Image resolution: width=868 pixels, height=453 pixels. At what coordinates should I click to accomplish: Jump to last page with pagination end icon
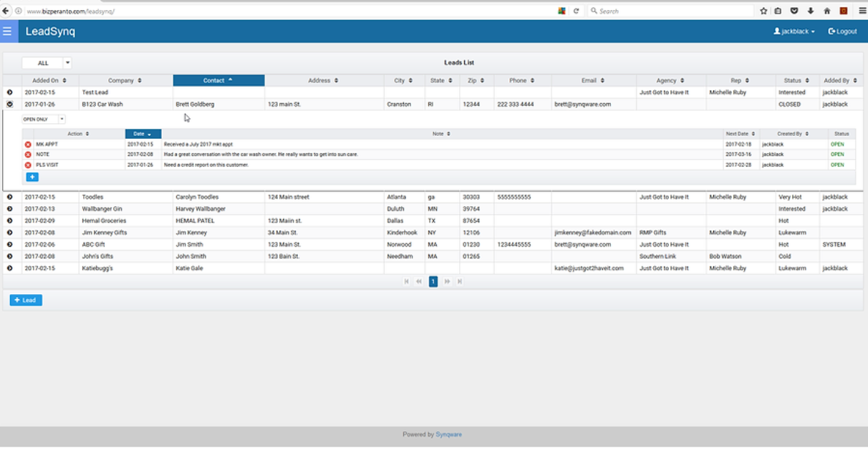460,281
